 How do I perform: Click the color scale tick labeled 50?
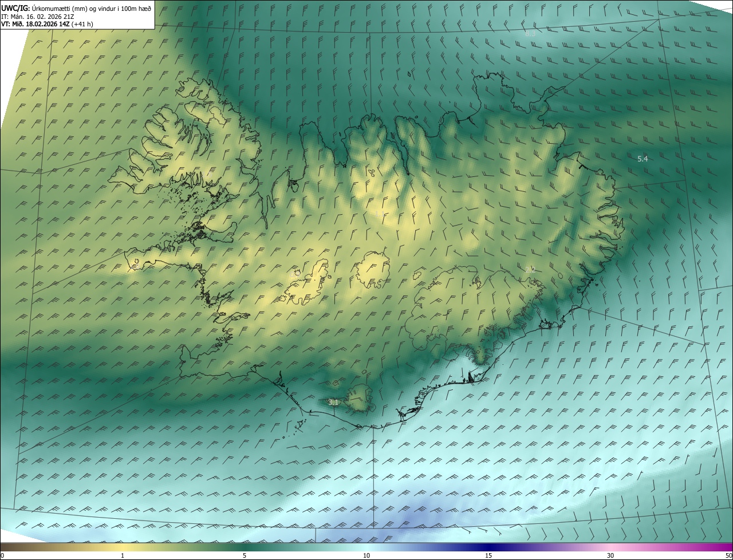tap(728, 556)
